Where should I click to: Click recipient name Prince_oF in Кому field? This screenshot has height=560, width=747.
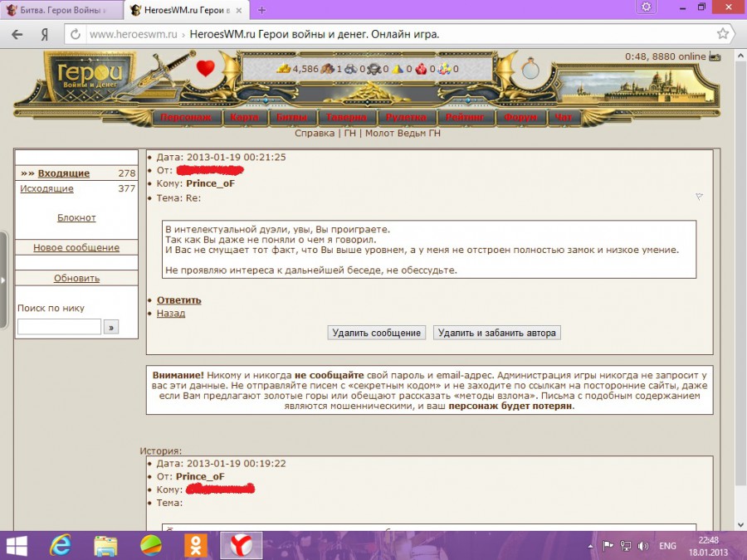211,184
